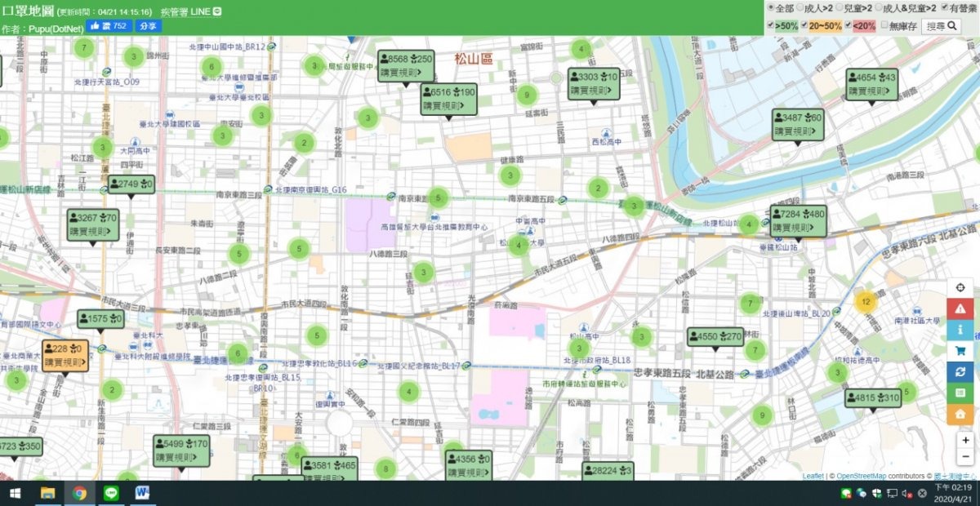Open the green list view icon
This screenshot has width=980, height=506.
coord(960,393)
